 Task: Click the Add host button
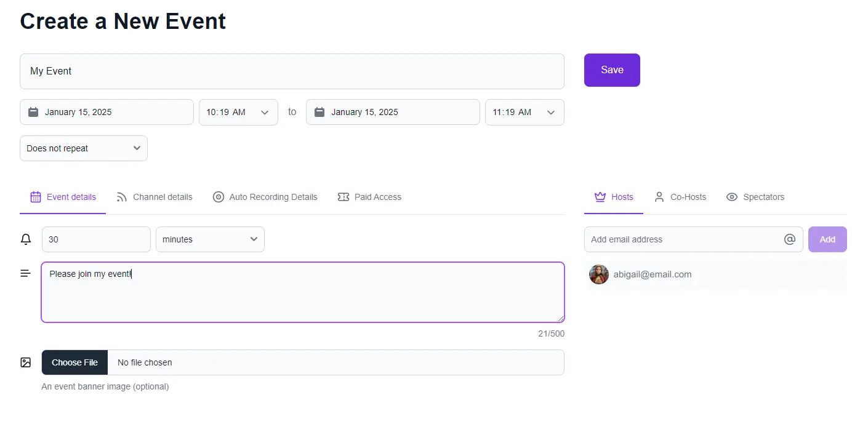827,239
